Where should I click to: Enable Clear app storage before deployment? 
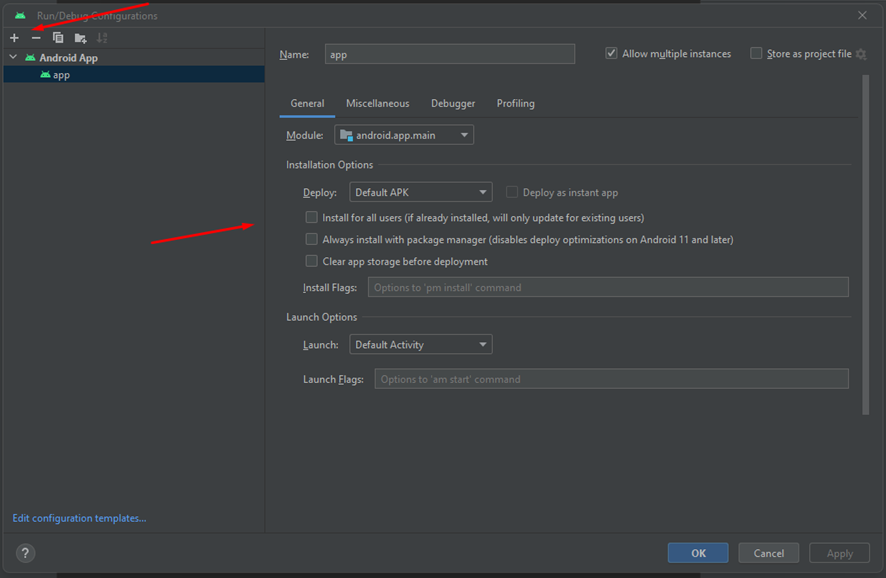(x=312, y=261)
